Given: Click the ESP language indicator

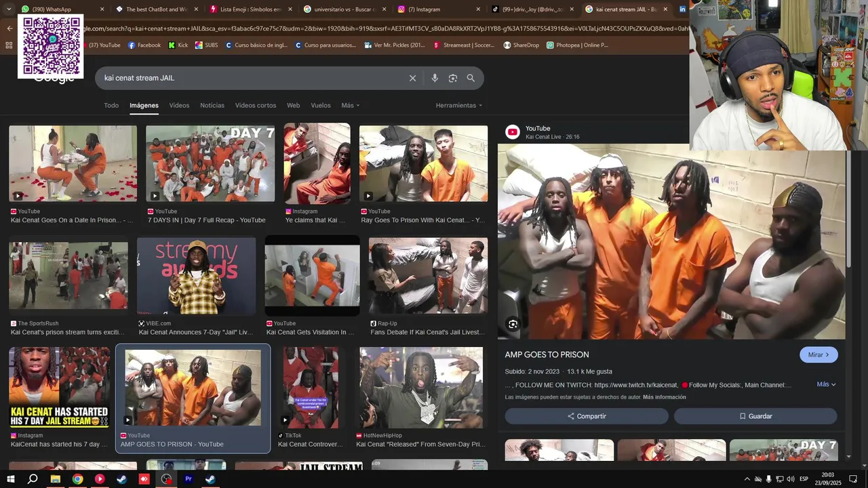Looking at the screenshot, I should [804, 479].
